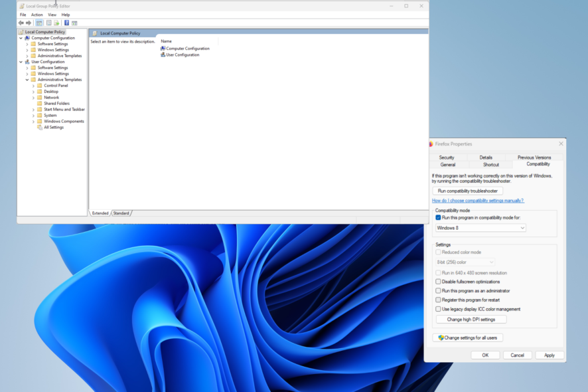Image resolution: width=588 pixels, height=392 pixels.
Task: Enable Disable fullscreen optimizations
Action: point(437,281)
